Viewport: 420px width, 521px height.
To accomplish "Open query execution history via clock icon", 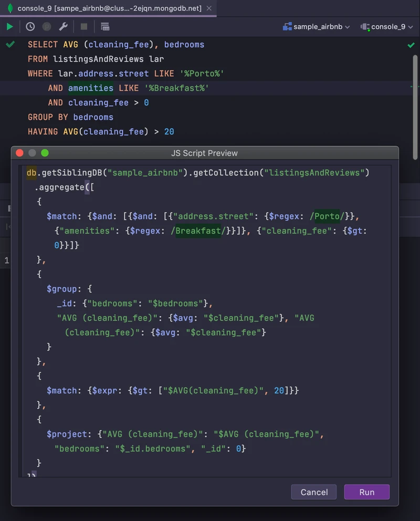I will point(30,26).
